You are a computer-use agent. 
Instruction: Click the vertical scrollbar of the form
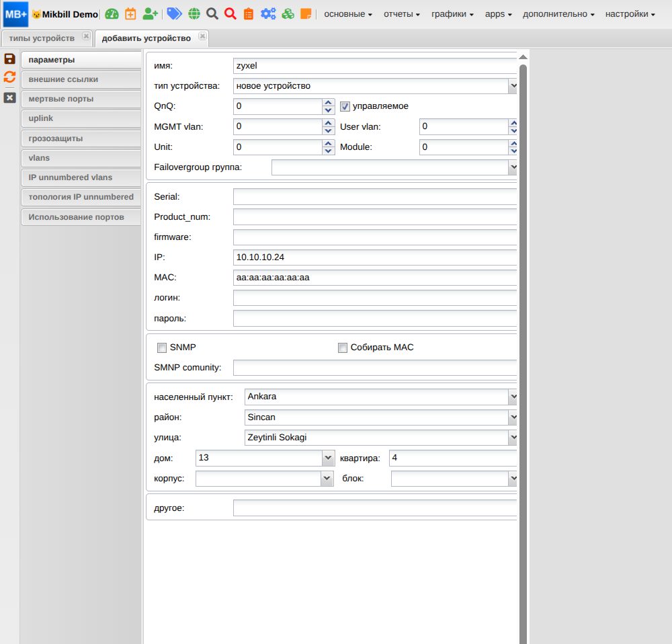pos(523,354)
